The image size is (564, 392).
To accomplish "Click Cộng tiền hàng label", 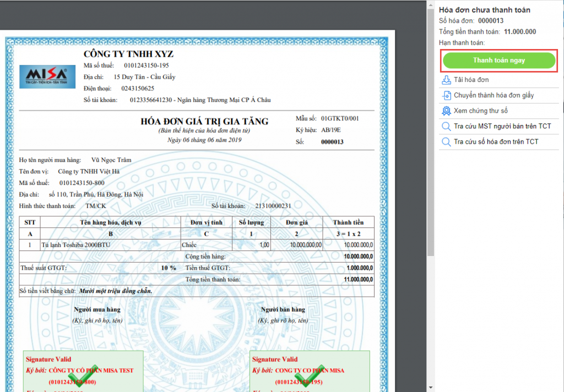I will tap(205, 257).
